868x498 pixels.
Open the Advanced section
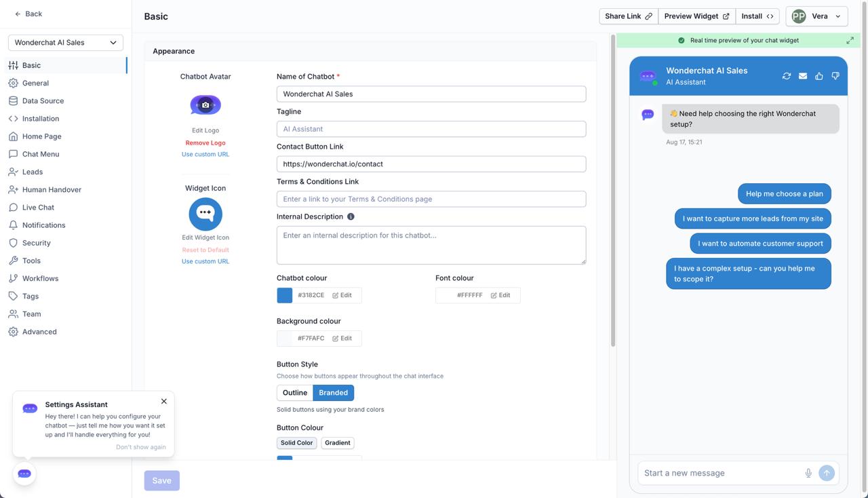[65, 332]
